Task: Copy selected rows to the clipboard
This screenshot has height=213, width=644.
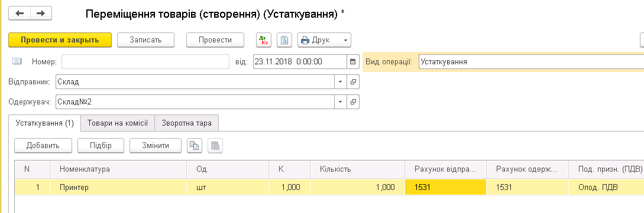Action: coord(195,145)
